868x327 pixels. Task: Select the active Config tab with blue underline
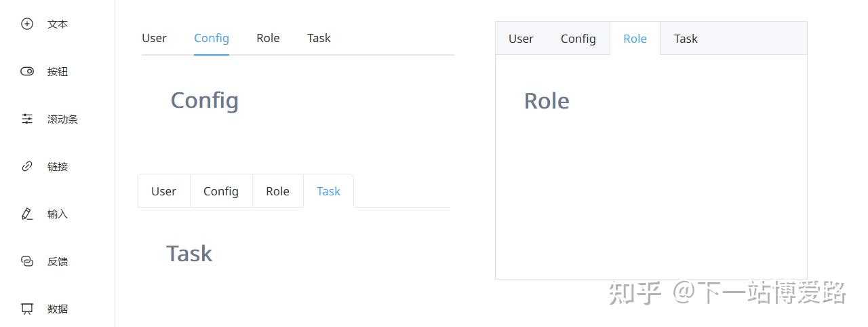[x=212, y=38]
